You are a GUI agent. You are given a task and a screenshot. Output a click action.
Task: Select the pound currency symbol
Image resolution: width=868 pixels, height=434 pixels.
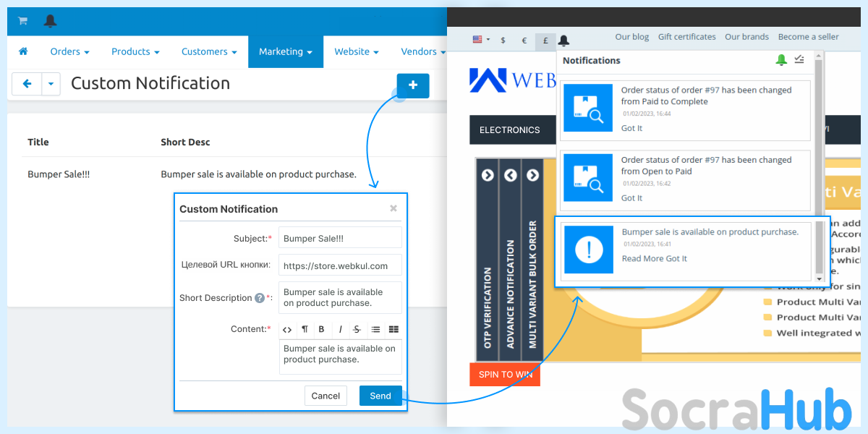[545, 41]
